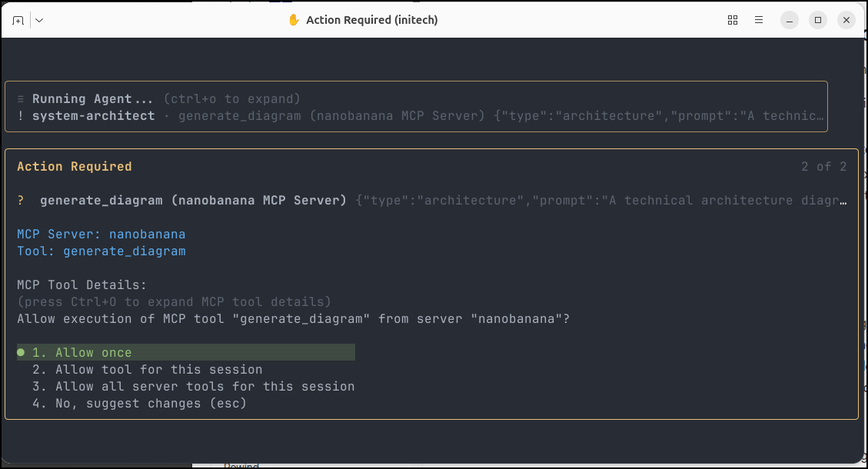Click the raised hand icon in title
The image size is (868, 469).
click(294, 20)
